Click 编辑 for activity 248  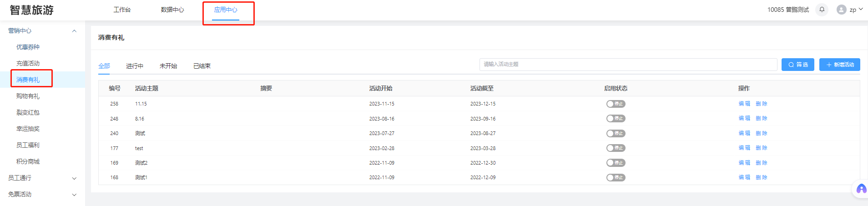744,118
